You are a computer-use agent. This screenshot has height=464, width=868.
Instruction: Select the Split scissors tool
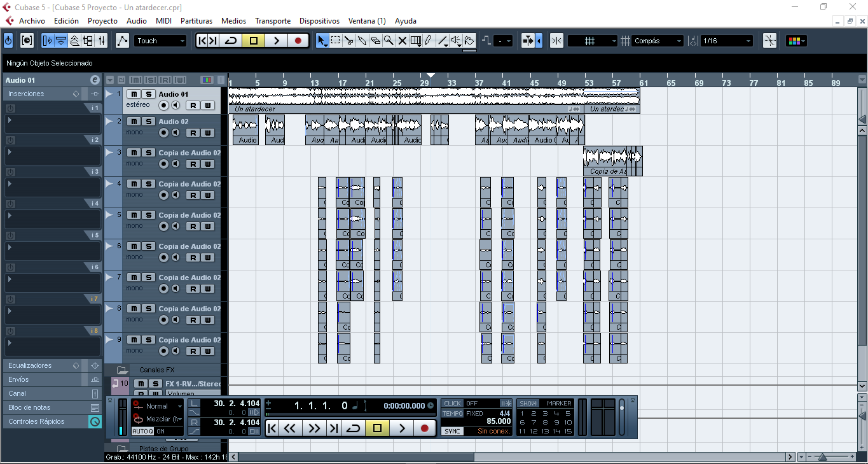point(349,41)
